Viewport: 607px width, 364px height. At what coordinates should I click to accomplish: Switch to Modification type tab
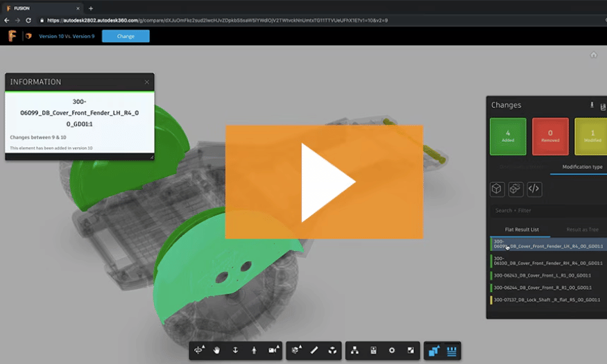[582, 166]
